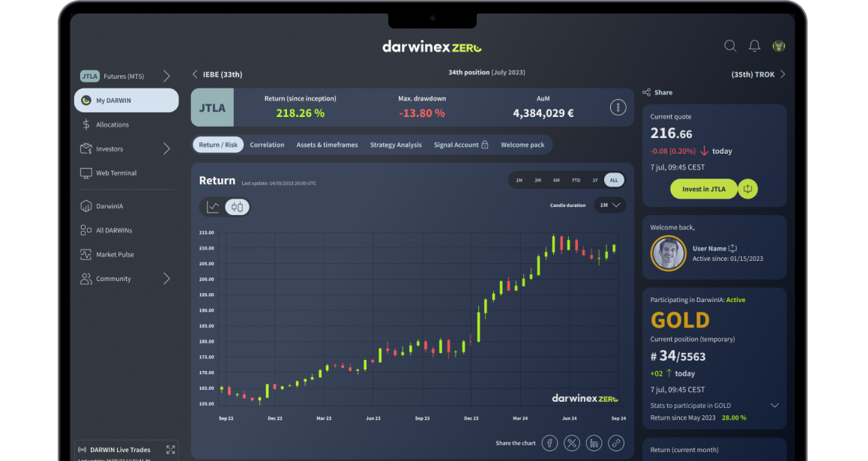868x461 pixels.
Task: Expand the Investors submenu chevron
Action: click(166, 149)
